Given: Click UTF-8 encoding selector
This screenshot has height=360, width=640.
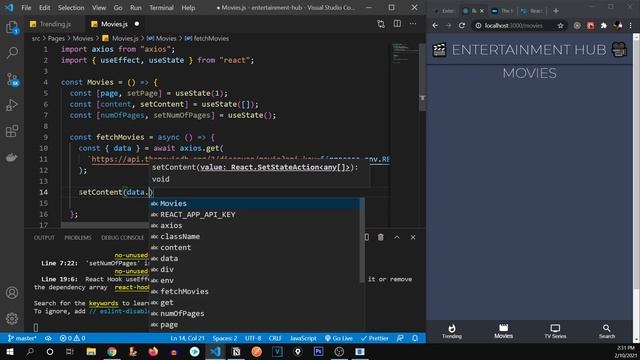Looking at the screenshot, I should pyautogui.click(x=253, y=338).
